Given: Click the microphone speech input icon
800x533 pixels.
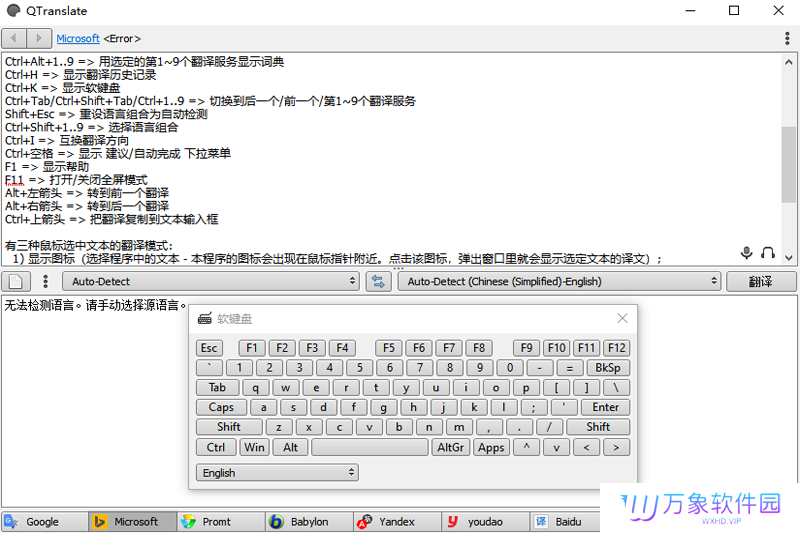Looking at the screenshot, I should (x=746, y=252).
